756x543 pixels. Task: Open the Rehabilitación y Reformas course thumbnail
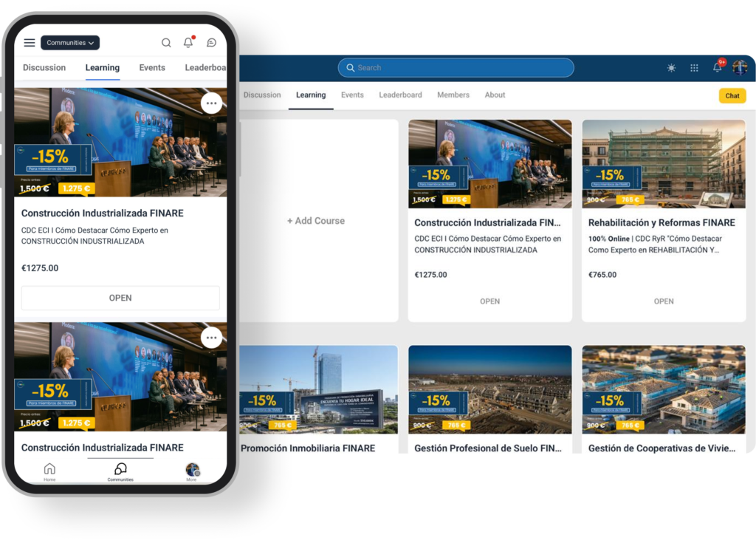click(x=663, y=163)
